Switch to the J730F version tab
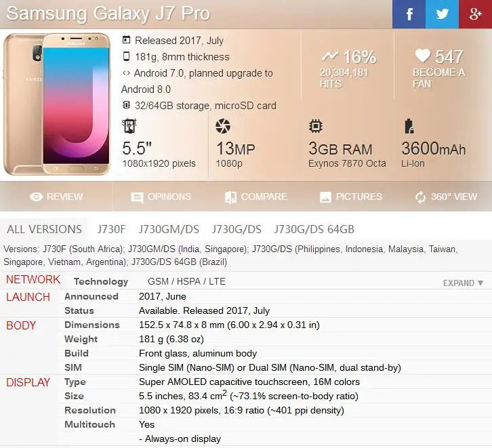The width and height of the screenshot is (492, 448). point(111,229)
